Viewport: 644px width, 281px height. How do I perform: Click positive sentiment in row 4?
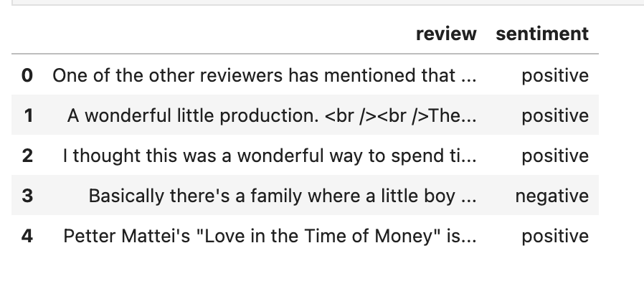tap(555, 237)
